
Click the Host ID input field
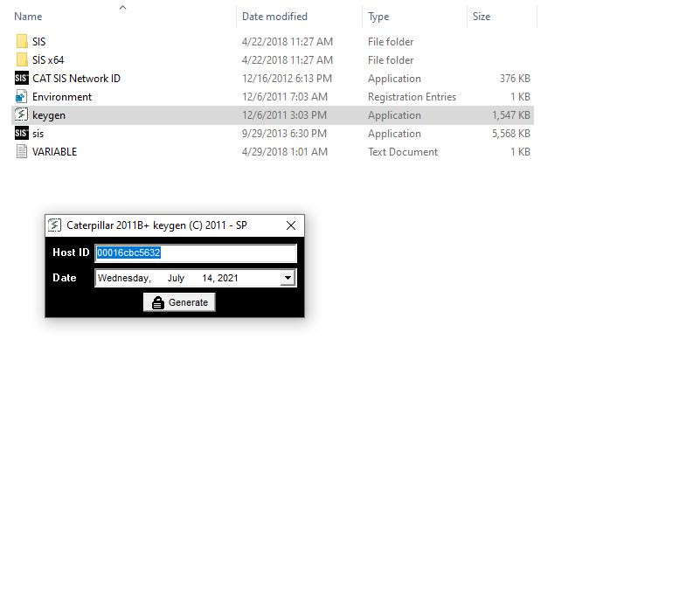196,253
